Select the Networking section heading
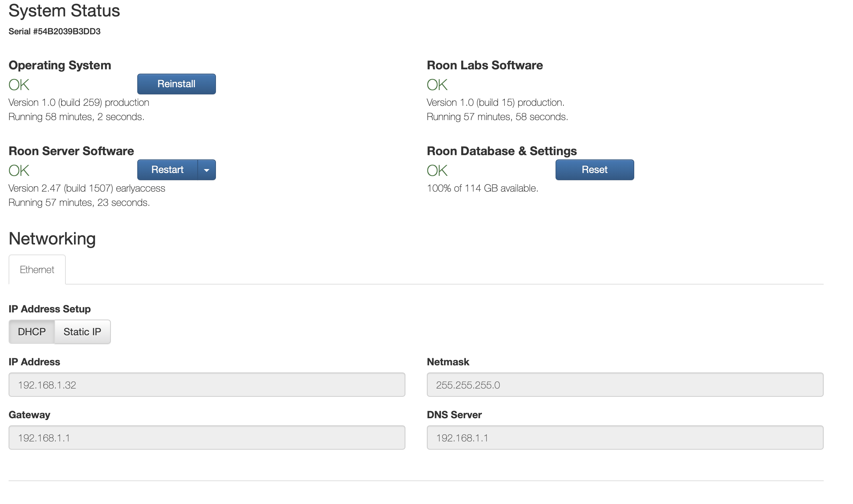This screenshot has height=504, width=853. 52,238
